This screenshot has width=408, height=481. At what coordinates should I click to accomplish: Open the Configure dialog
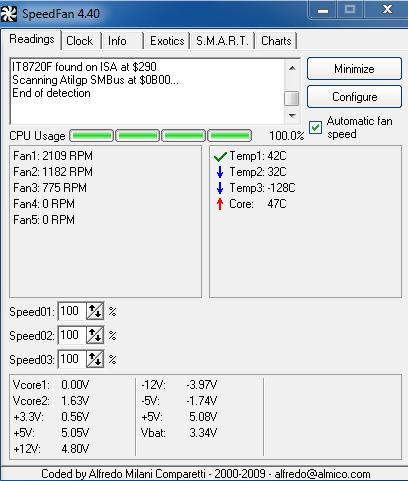point(354,97)
